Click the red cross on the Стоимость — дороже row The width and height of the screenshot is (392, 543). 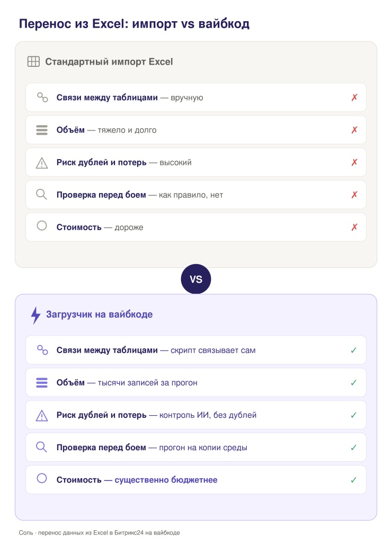coord(354,227)
